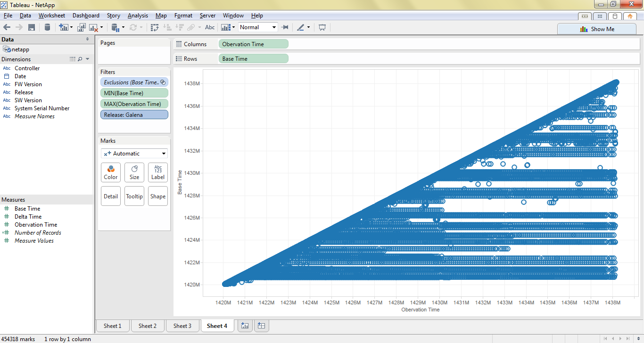Go to the orange home start page
This screenshot has height=343, width=644.
(x=630, y=16)
